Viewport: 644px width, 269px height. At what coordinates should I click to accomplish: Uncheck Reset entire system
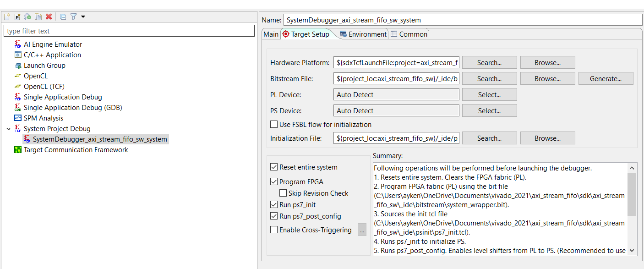coord(274,167)
